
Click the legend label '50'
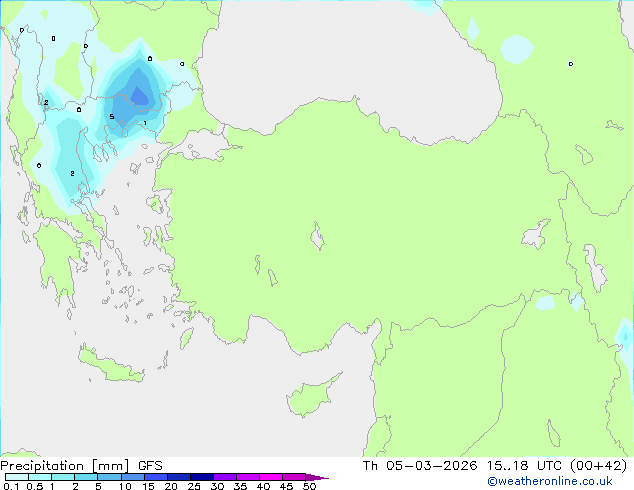click(x=309, y=486)
